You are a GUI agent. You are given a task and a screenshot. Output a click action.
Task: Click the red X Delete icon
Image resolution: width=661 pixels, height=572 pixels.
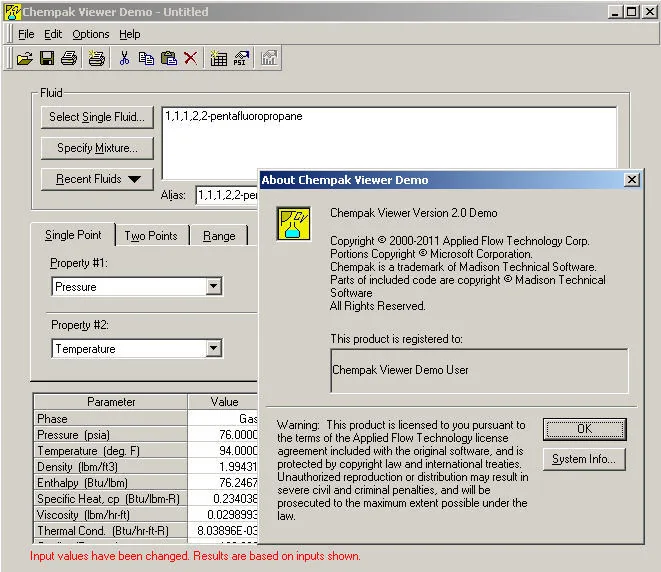(x=191, y=58)
